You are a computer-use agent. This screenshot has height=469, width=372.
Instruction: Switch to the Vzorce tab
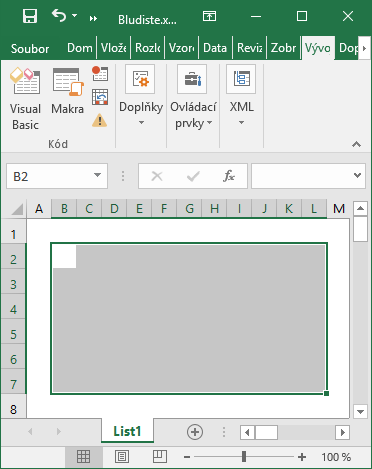[x=182, y=48]
